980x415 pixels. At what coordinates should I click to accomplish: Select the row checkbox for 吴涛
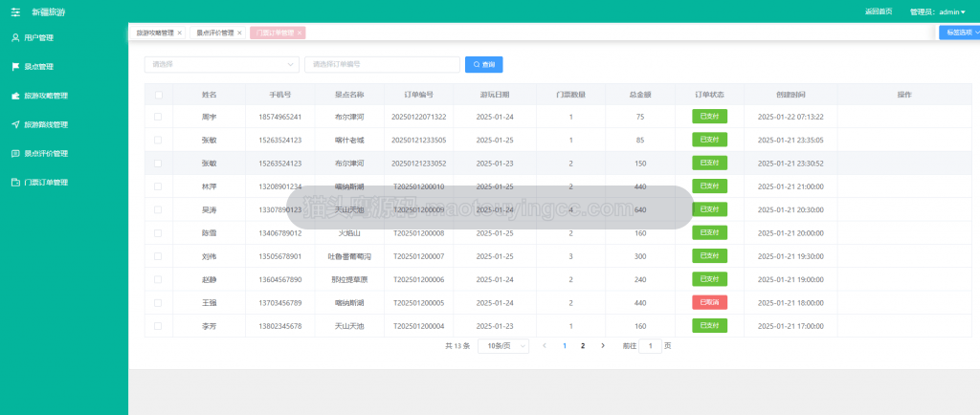point(158,209)
